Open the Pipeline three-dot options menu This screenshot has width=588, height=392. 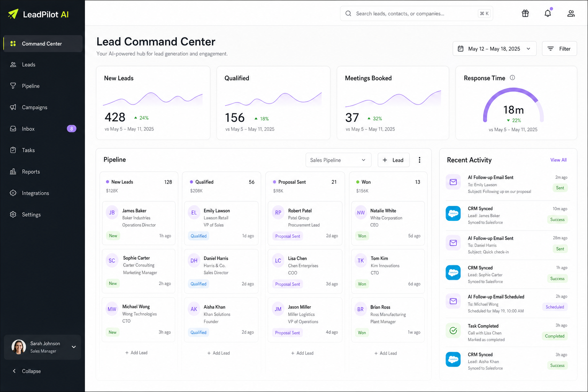point(420,160)
